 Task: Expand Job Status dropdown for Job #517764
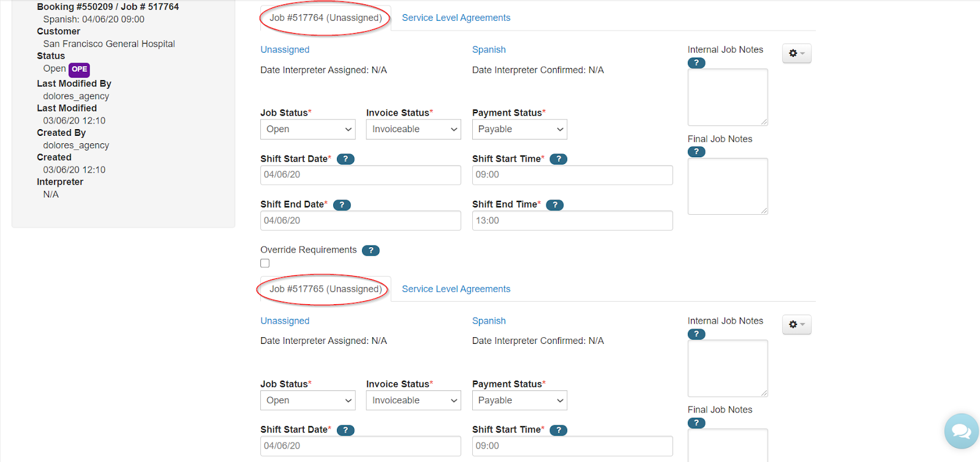click(307, 130)
